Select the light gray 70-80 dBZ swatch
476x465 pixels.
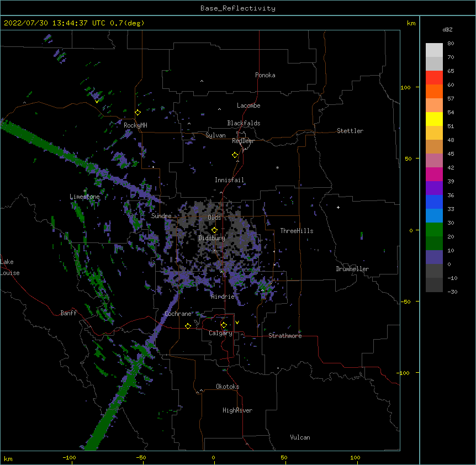tap(434, 50)
